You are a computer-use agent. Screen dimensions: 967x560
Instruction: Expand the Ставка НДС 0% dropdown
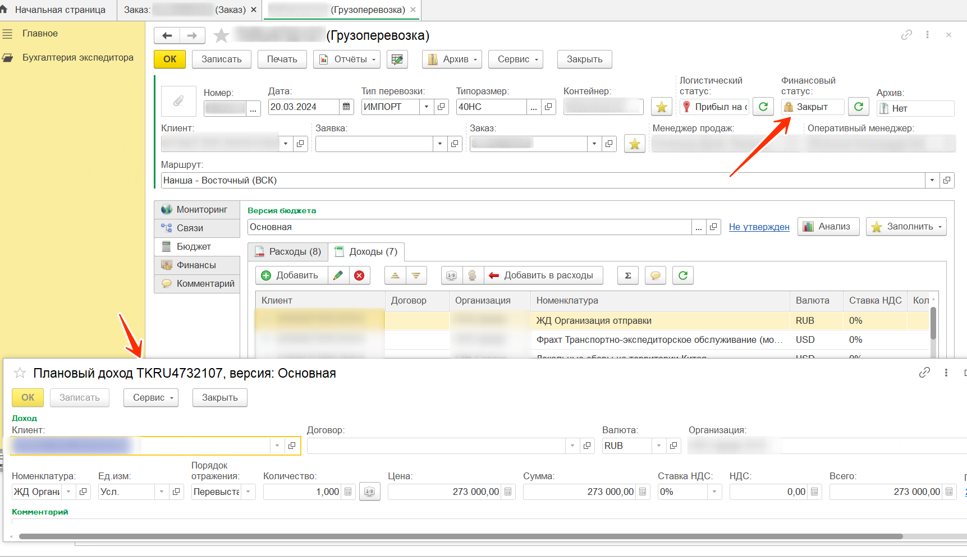(714, 492)
